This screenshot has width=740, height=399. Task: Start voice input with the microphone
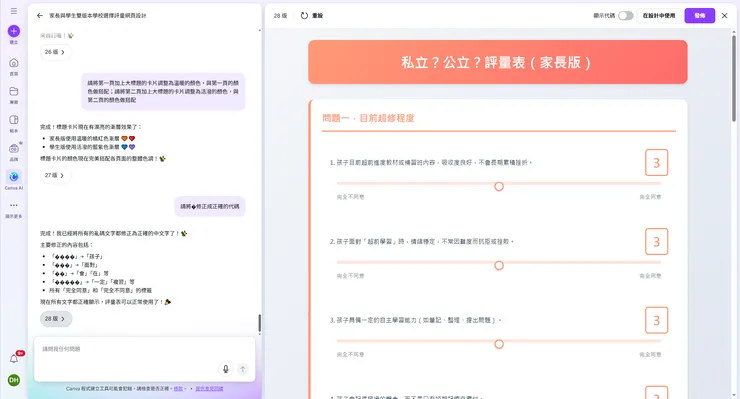coord(226,369)
